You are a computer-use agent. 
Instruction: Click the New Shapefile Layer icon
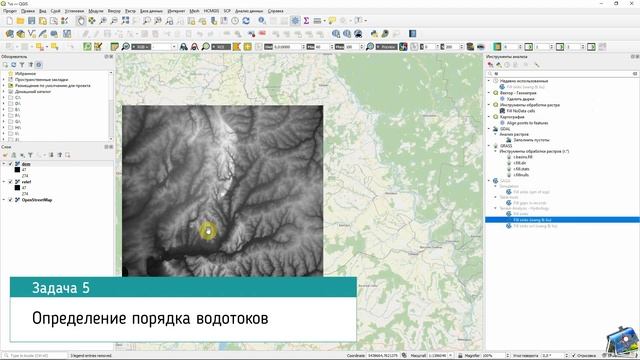[x=32, y=34]
